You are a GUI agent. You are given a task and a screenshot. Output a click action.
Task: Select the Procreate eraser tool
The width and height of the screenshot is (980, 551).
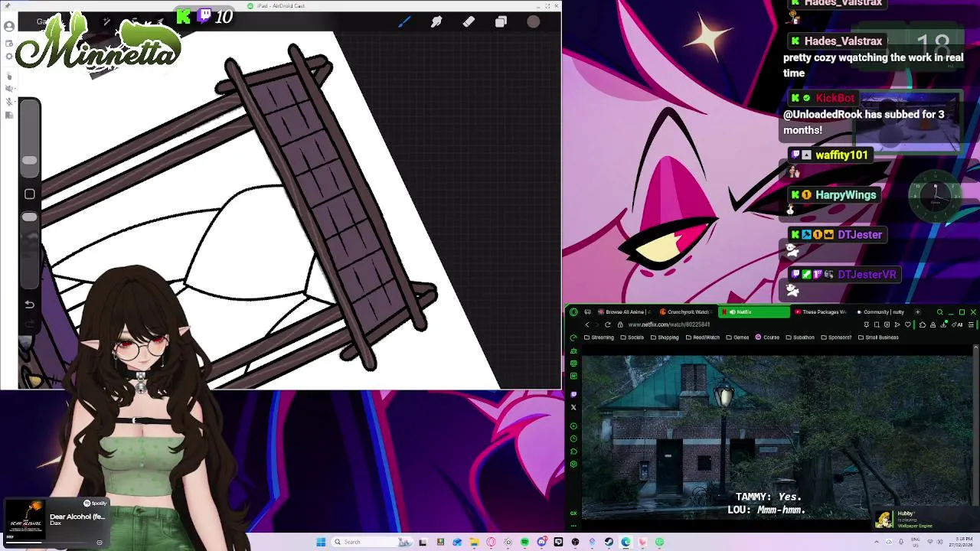pyautogui.click(x=469, y=22)
